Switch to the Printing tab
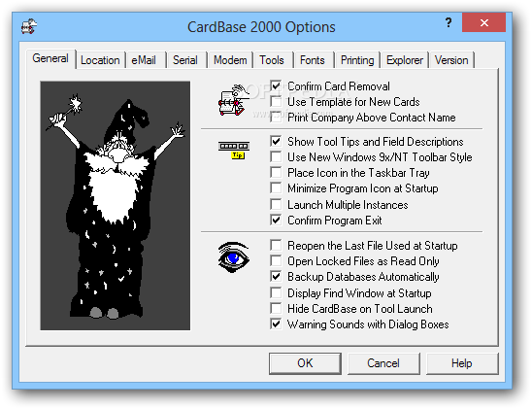The width and height of the screenshot is (532, 409). pos(357,60)
